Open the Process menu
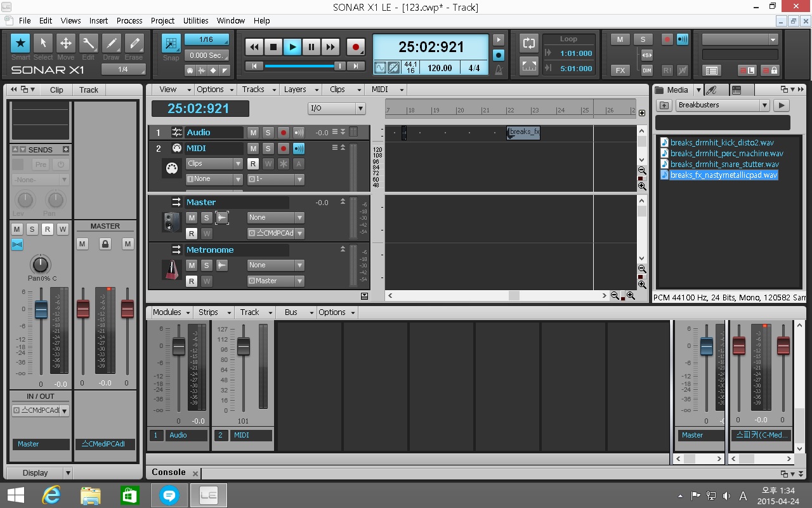Screen dimensions: 812x508 tap(129, 20)
